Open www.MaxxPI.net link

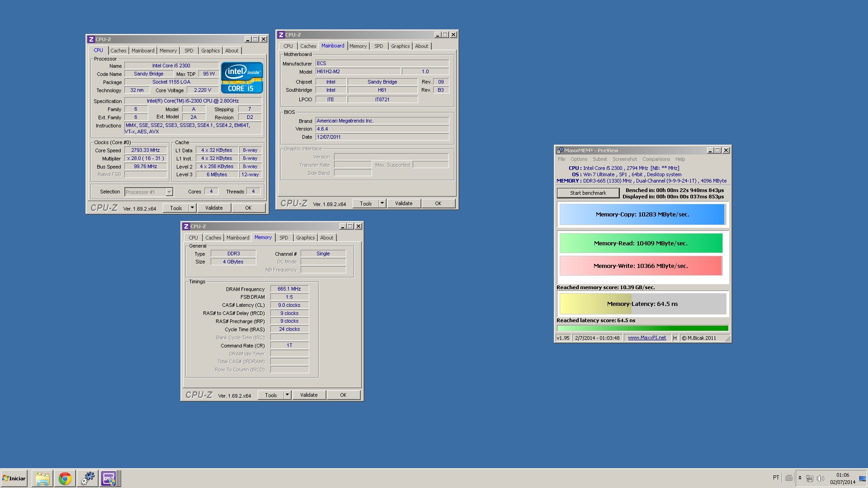(646, 338)
